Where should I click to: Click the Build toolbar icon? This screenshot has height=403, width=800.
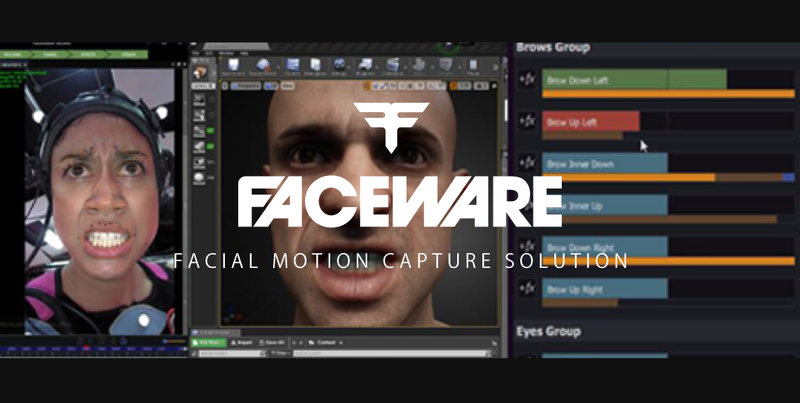click(419, 67)
